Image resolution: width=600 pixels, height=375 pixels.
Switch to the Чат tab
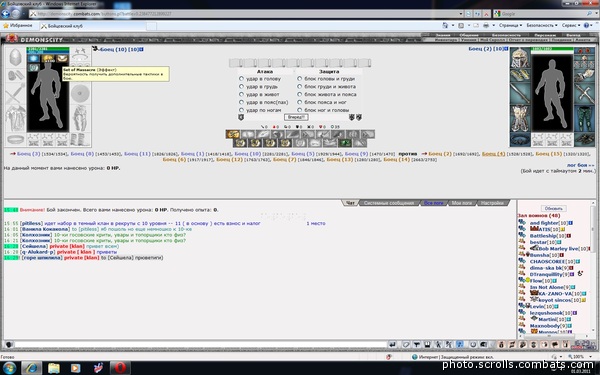(350, 203)
